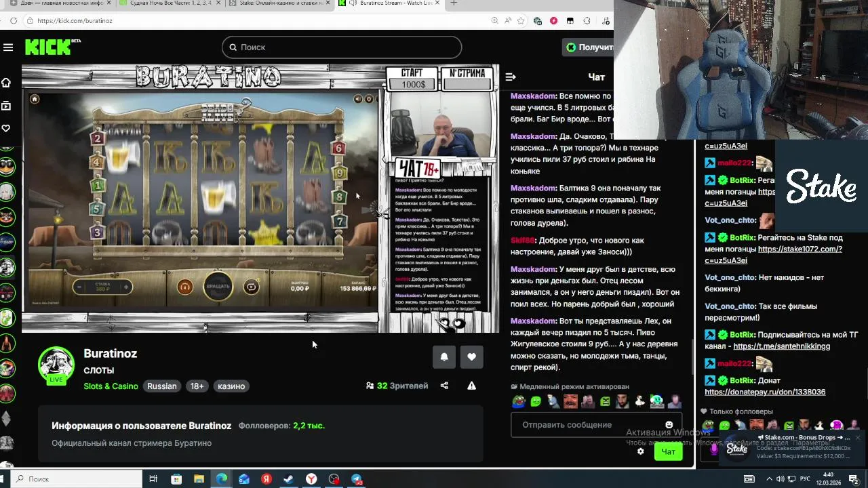Select the казино tag
This screenshot has width=868, height=488.
[x=231, y=386]
